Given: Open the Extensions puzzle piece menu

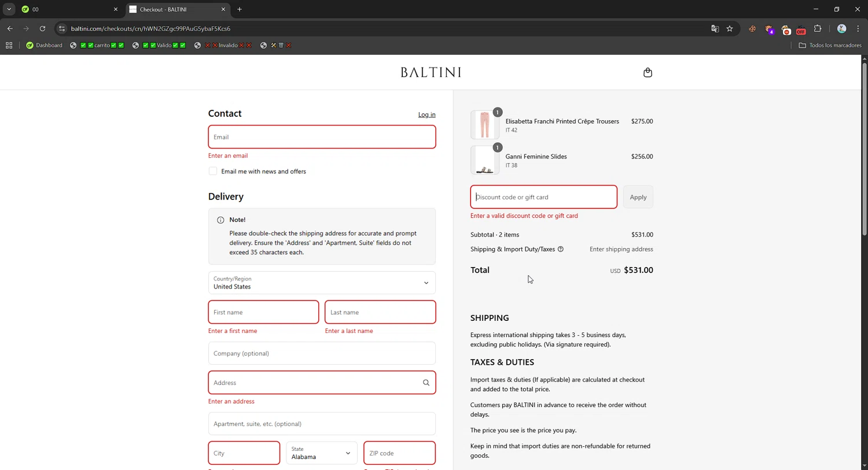Looking at the screenshot, I should pos(818,28).
